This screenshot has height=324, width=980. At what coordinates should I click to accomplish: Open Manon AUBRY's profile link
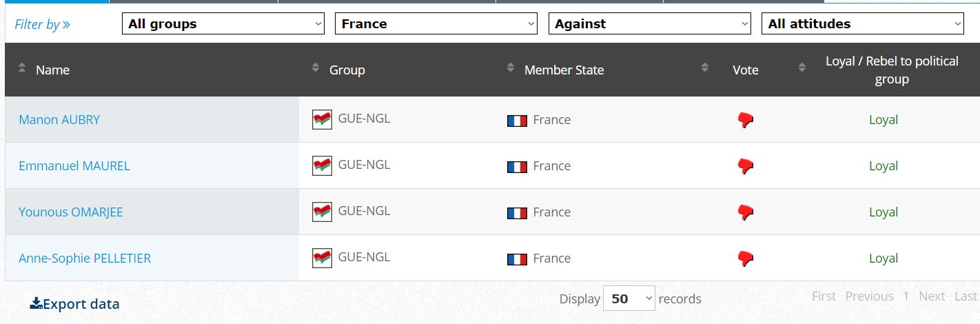click(59, 120)
